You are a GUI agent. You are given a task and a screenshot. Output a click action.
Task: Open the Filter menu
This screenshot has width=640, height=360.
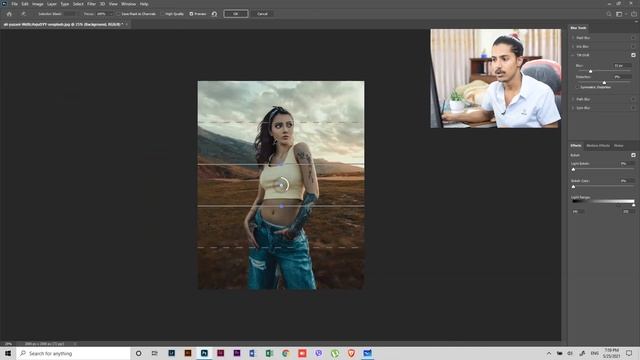(x=91, y=4)
